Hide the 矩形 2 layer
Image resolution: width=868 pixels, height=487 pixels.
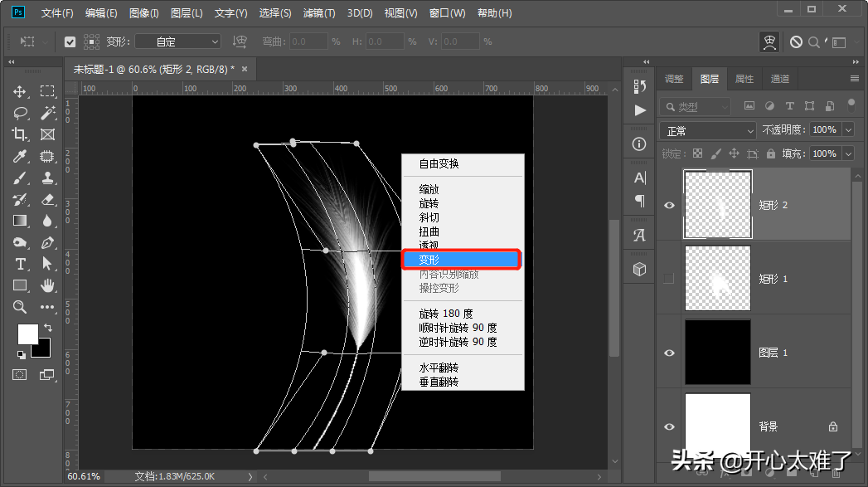[669, 205]
